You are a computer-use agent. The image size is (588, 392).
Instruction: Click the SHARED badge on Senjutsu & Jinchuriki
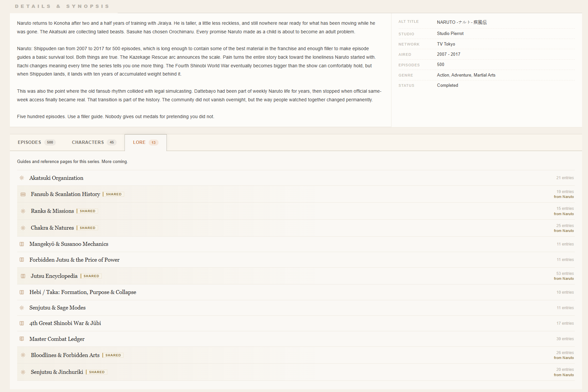(97, 372)
